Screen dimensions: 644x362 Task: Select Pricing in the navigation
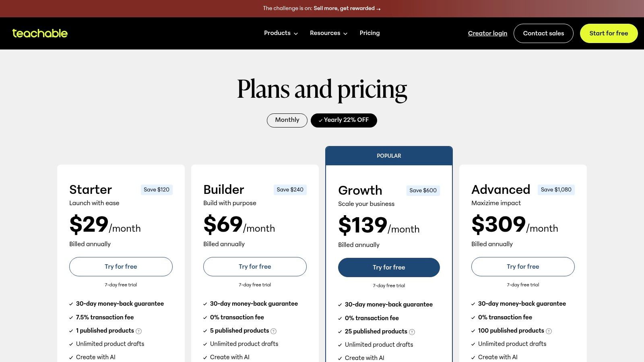pos(369,33)
